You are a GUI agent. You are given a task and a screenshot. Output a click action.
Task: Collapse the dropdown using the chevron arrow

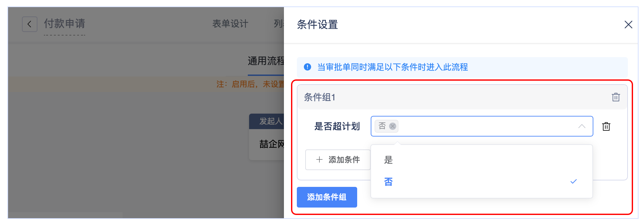581,126
